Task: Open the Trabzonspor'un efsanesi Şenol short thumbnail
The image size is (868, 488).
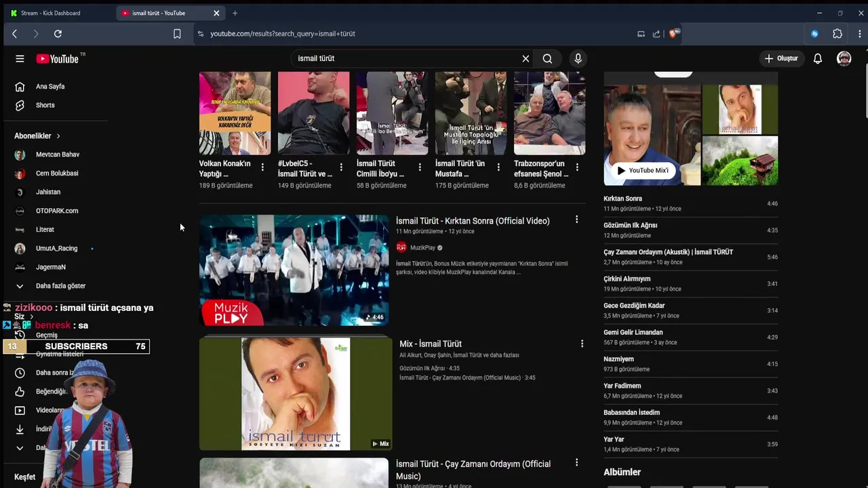Action: coord(549,113)
